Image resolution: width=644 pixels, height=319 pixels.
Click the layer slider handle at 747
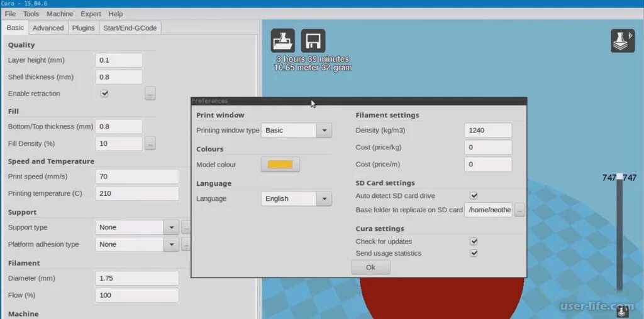619,177
